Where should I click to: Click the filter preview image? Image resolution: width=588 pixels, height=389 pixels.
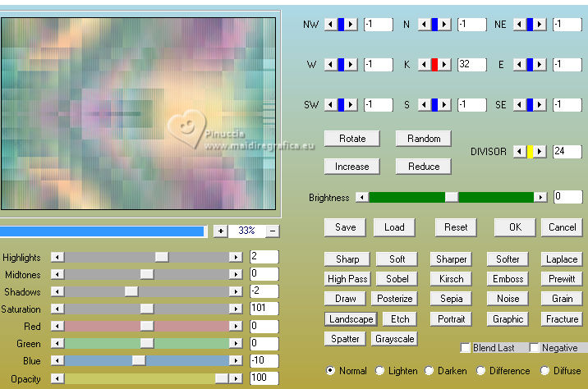pos(138,113)
